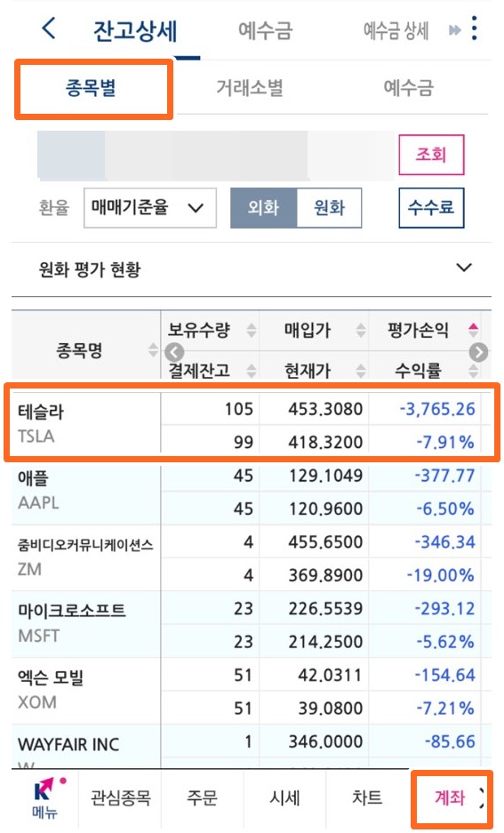Tap the double-arrow tab scroll icon
Image resolution: width=504 pixels, height=833 pixels.
454,29
